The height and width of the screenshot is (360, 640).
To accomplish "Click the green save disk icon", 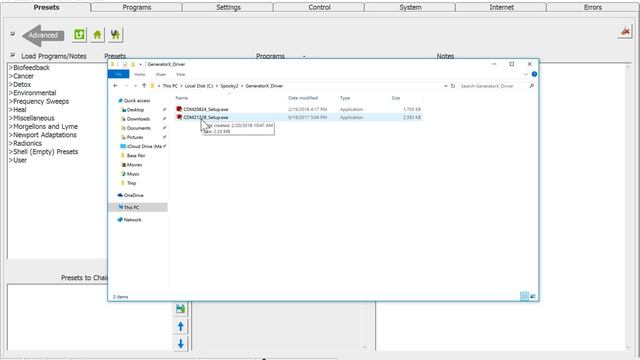I will [180, 309].
